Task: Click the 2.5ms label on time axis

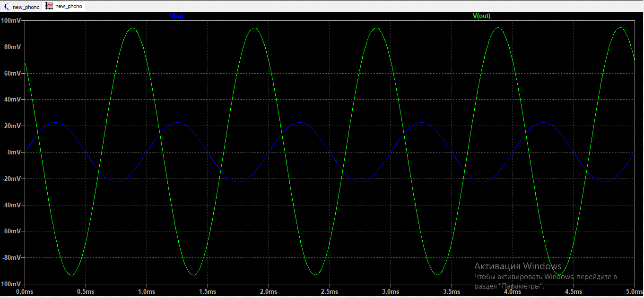Action: coord(329,292)
